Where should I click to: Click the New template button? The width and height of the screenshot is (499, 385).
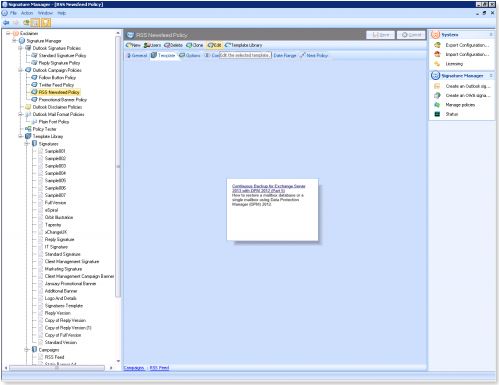(133, 45)
